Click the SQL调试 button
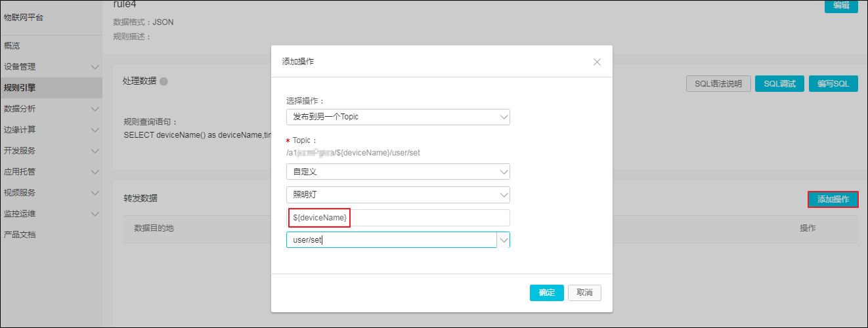Screen dimensions: 868x328 point(779,83)
